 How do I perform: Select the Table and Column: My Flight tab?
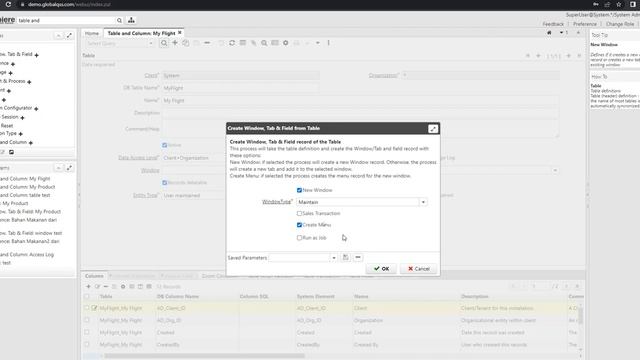pos(141,33)
